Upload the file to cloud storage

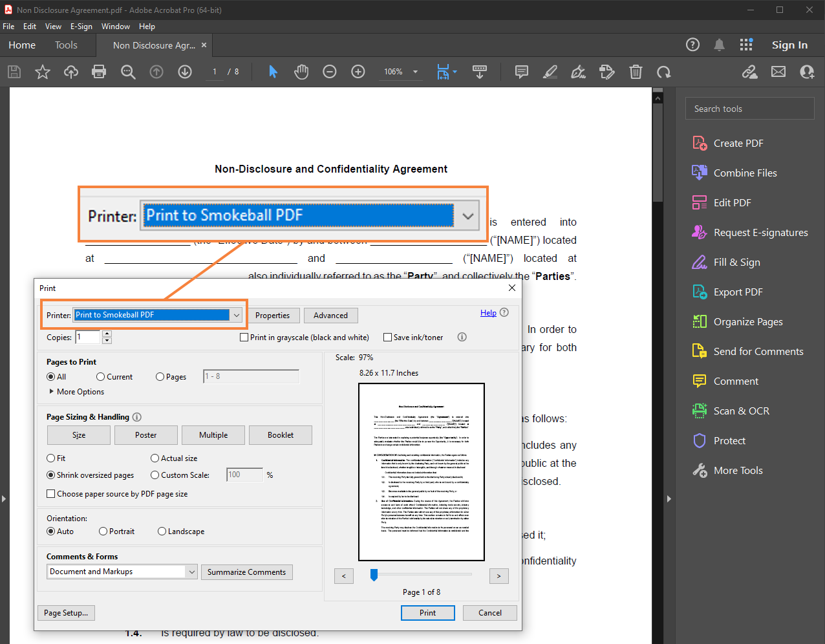tap(71, 72)
